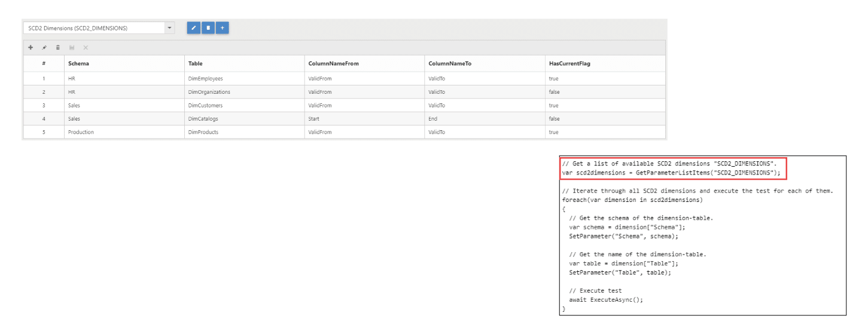Click row number 1 cell
This screenshot has height=334, width=868.
pos(44,78)
